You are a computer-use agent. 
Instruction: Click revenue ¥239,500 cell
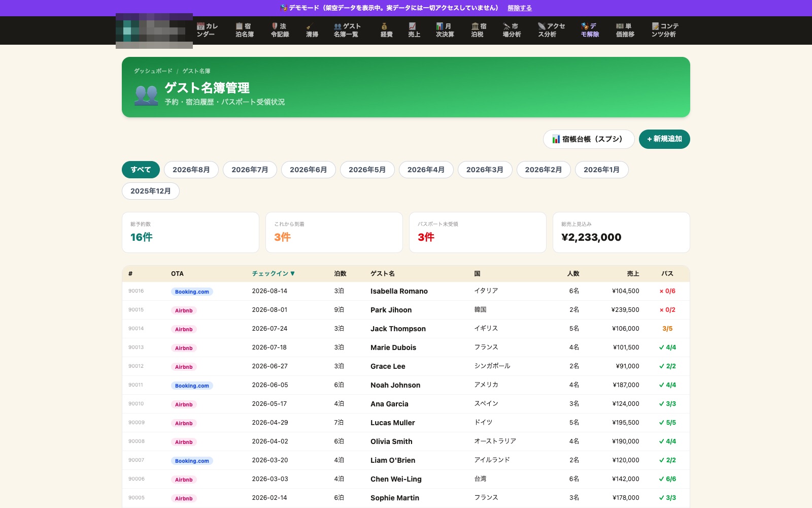(x=625, y=310)
